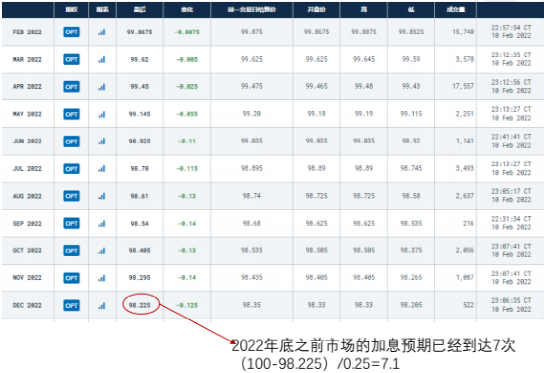Open the chart icon for DEC 2022
Viewport: 544px width, 373px height.
click(x=102, y=306)
